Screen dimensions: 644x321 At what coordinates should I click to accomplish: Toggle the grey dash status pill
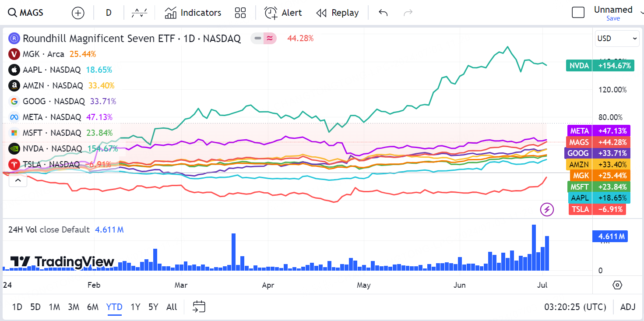(x=258, y=39)
